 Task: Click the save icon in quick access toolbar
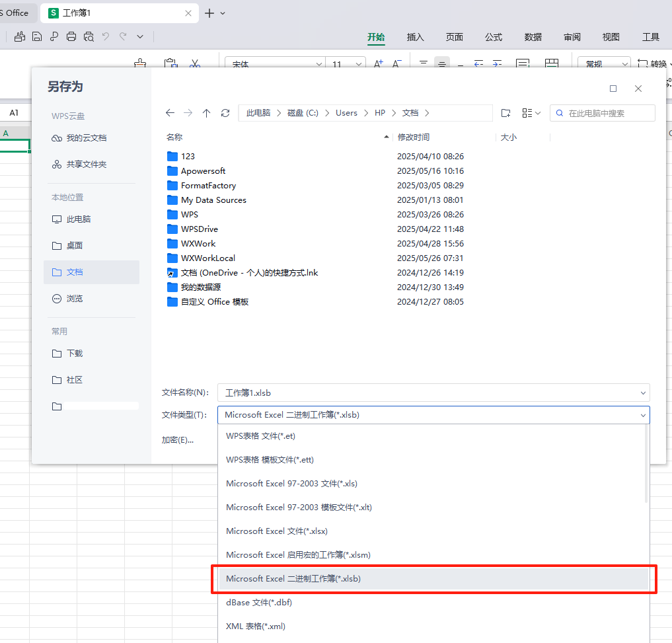click(x=37, y=37)
